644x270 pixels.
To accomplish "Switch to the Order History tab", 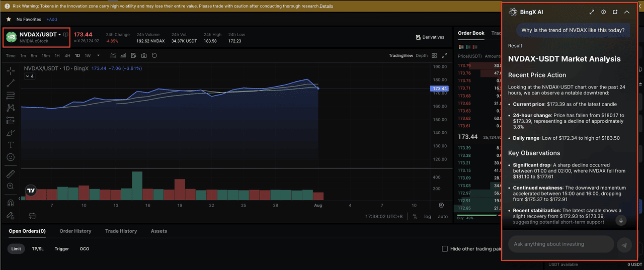I will coord(75,231).
